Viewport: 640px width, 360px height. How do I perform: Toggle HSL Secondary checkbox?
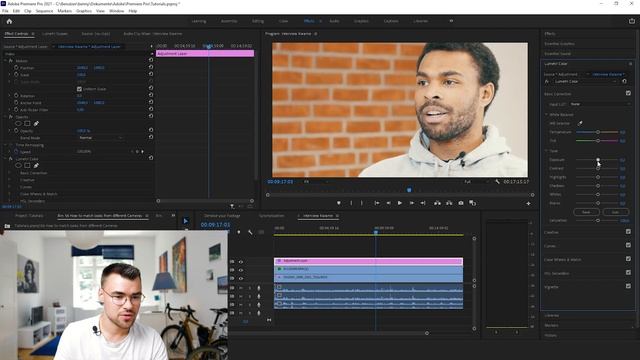point(628,273)
